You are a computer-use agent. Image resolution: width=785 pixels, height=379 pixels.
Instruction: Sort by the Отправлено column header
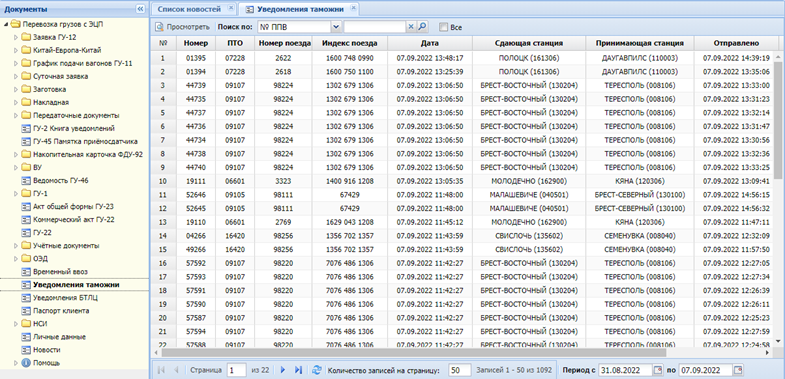point(736,43)
